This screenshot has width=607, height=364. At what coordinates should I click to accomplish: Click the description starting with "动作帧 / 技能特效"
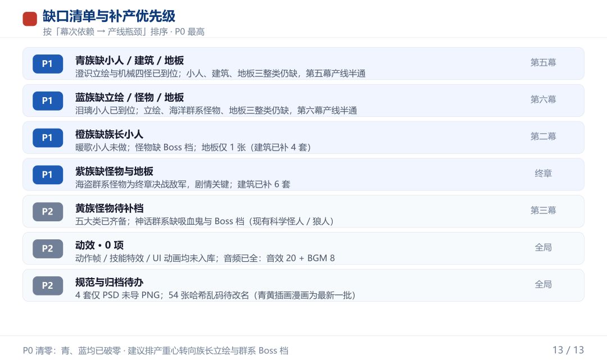(x=205, y=258)
